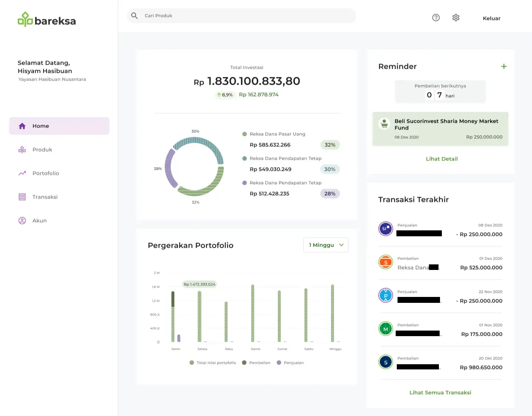Click Rp 175.000.000 transaction amount
Viewport: 532px width, 416px height.
click(x=482, y=334)
